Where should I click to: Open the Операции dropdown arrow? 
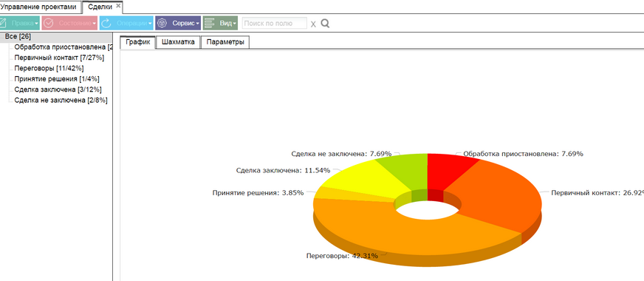(151, 24)
